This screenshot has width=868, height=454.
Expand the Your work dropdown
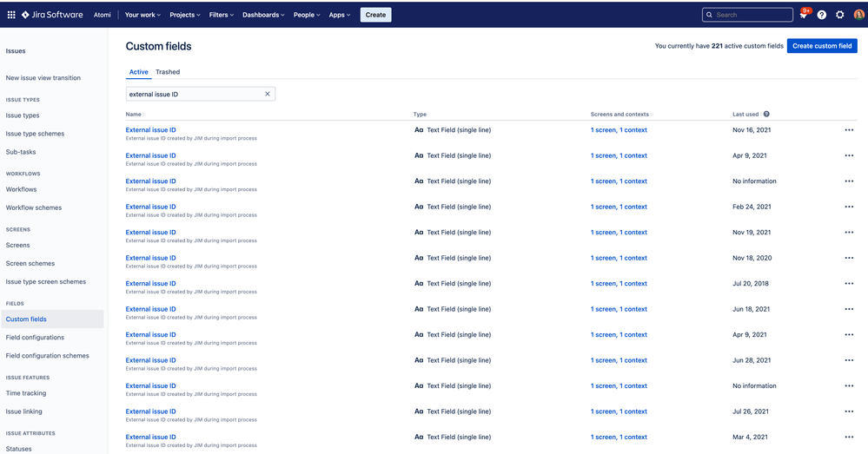[x=142, y=15]
